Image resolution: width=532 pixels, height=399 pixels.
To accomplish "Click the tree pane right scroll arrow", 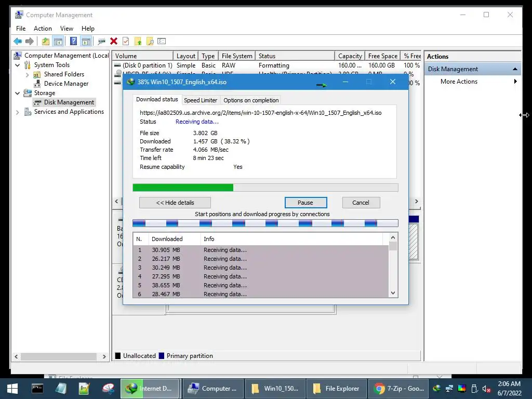I will [x=104, y=356].
